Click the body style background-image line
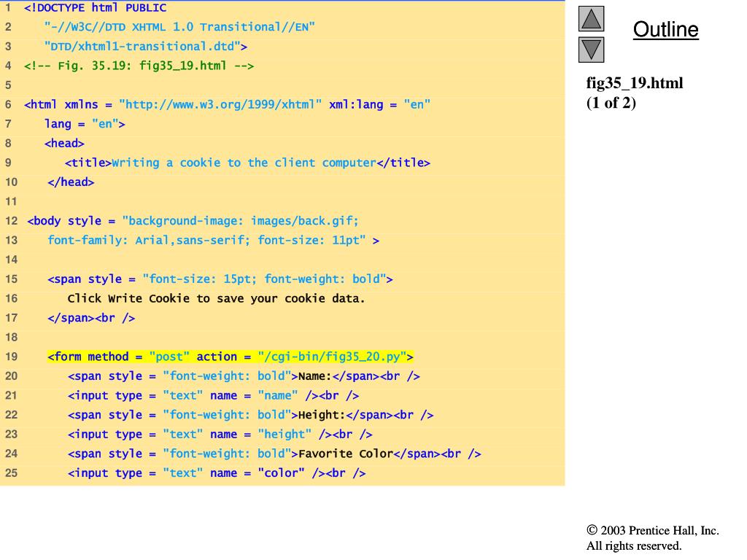Screen dimensions: 747x560 pos(193,221)
